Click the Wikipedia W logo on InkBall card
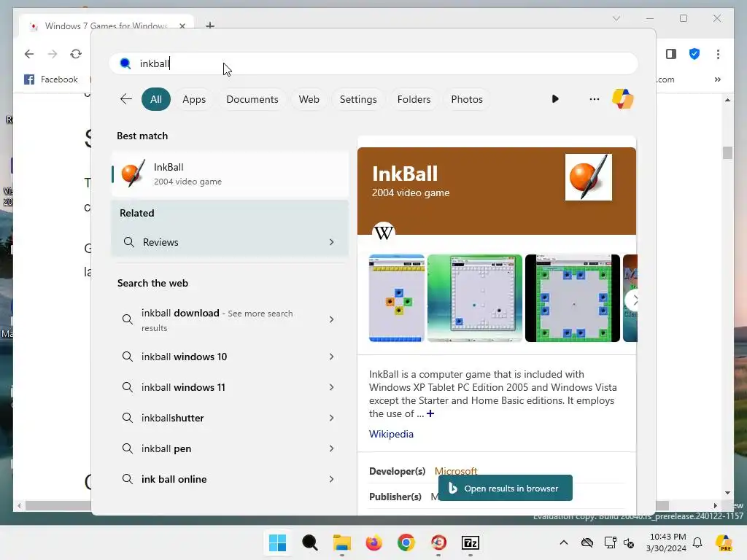 coord(384,233)
